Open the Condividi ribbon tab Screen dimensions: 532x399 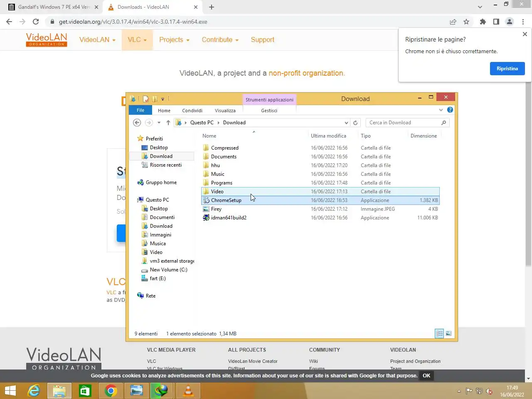(192, 111)
